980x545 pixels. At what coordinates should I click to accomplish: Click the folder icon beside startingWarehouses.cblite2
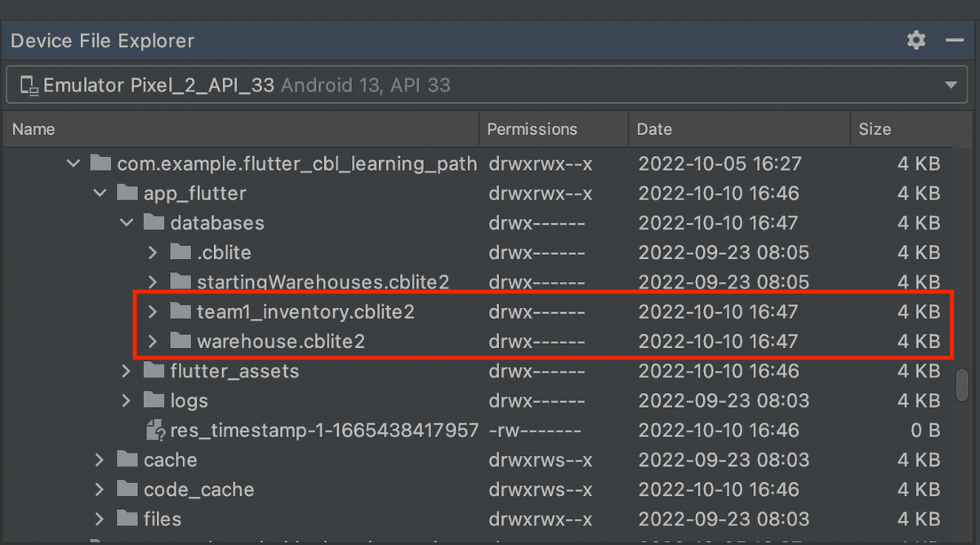point(180,281)
